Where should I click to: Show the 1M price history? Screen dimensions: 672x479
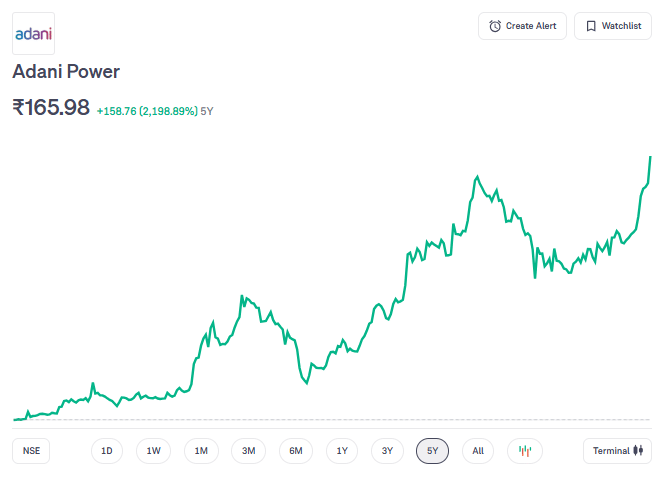click(x=201, y=451)
